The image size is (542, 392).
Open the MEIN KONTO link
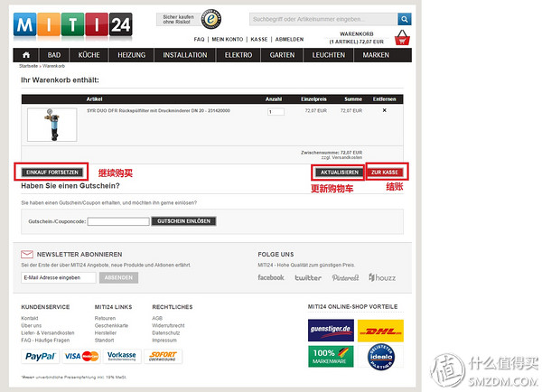(x=227, y=40)
